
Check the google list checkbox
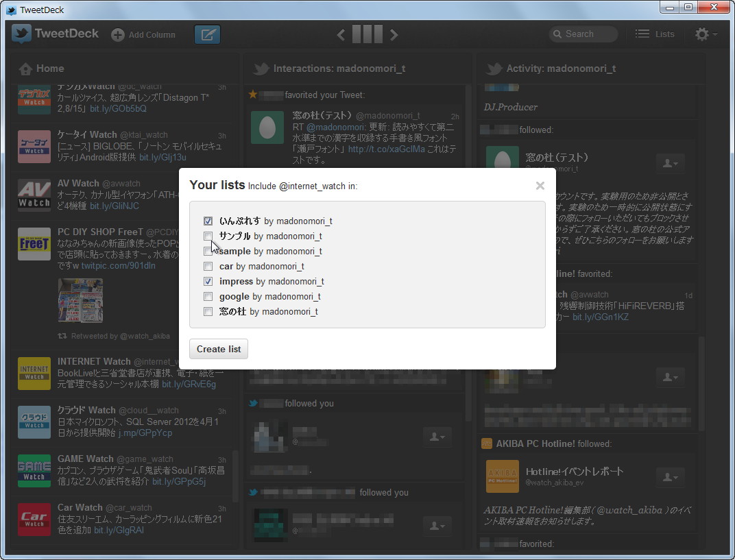tap(208, 296)
